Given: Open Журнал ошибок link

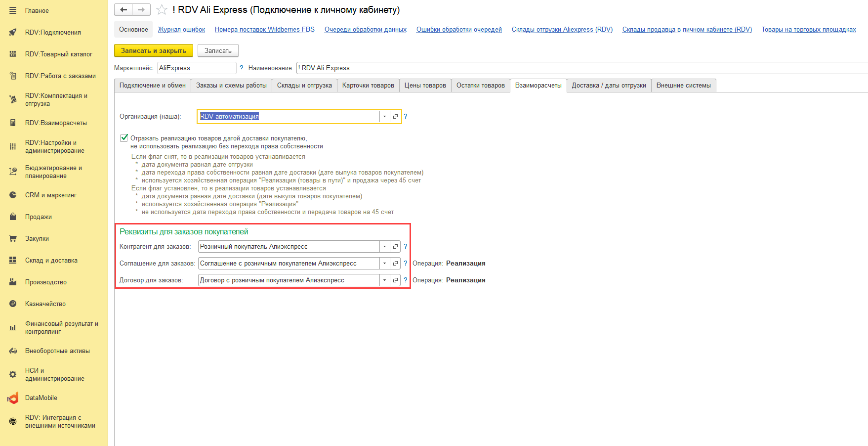Looking at the screenshot, I should pyautogui.click(x=181, y=30).
